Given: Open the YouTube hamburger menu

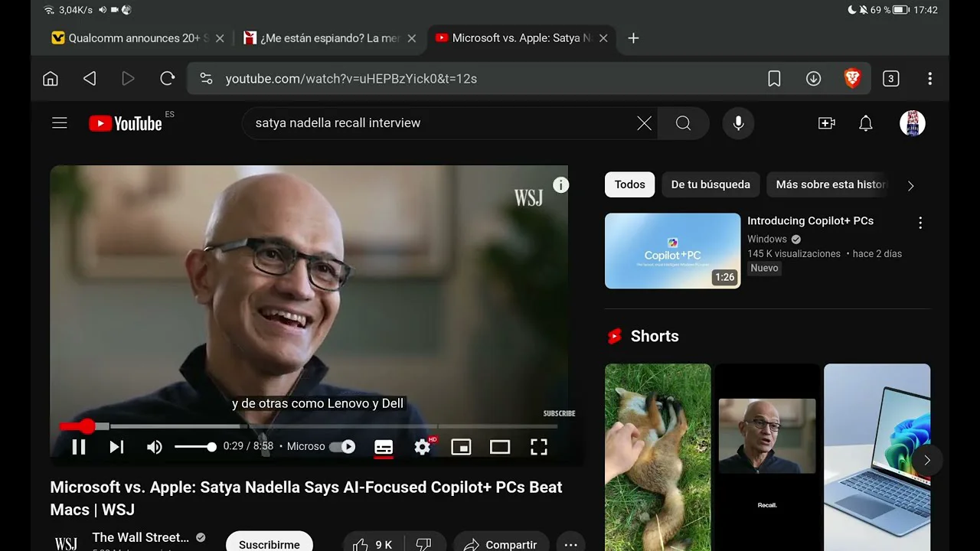Looking at the screenshot, I should click(x=60, y=123).
